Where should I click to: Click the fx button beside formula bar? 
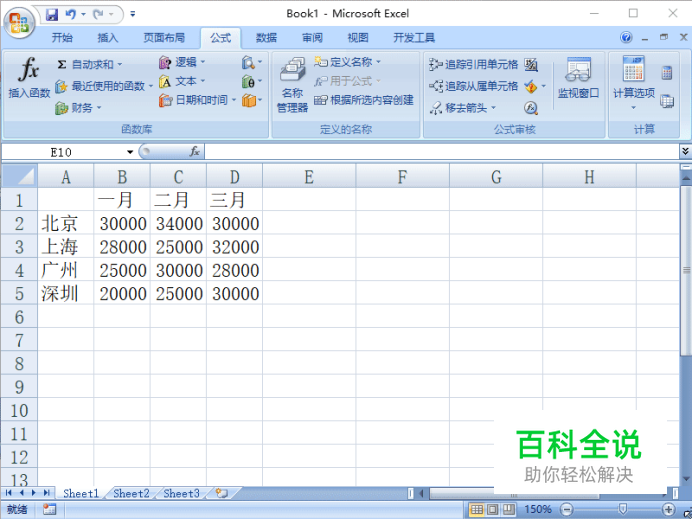coord(195,152)
